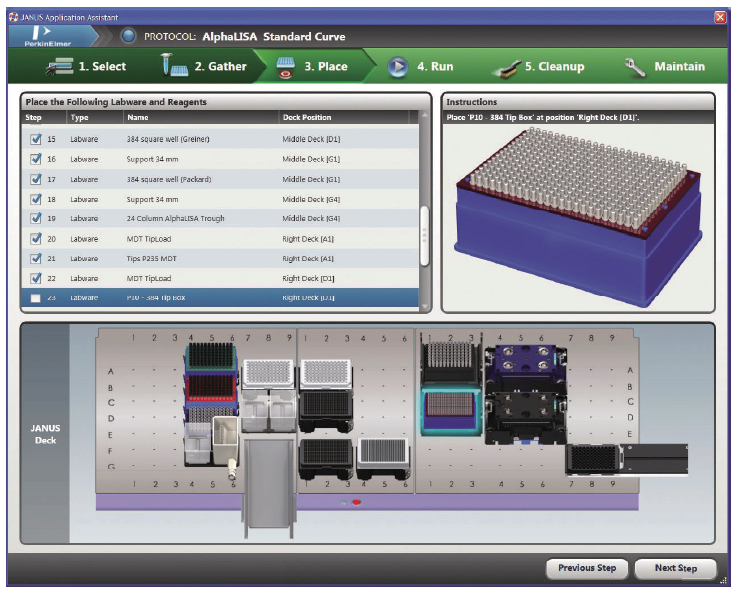Click the blue protocol status orb

coord(128,36)
